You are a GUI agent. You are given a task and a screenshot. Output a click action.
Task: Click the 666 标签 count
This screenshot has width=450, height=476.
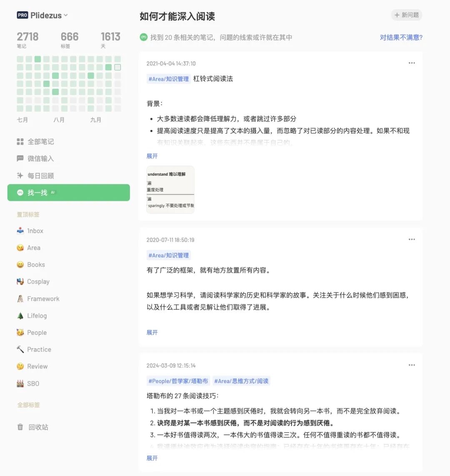pos(70,40)
